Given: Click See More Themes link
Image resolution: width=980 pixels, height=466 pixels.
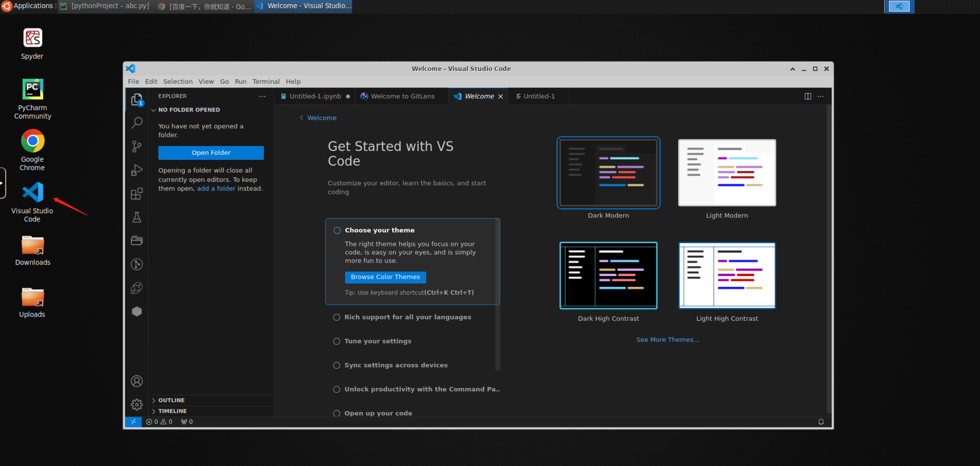Looking at the screenshot, I should [667, 340].
